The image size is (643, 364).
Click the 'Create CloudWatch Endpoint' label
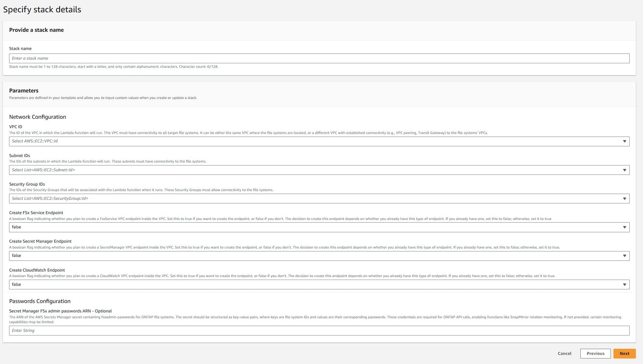pos(37,270)
